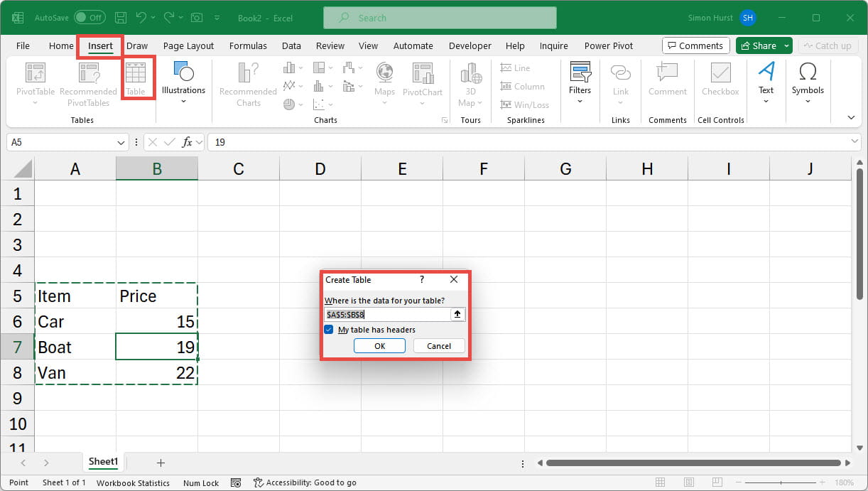Viewport: 868px width, 491px height.
Task: Collapse the ribbon using the chevron
Action: tap(851, 117)
